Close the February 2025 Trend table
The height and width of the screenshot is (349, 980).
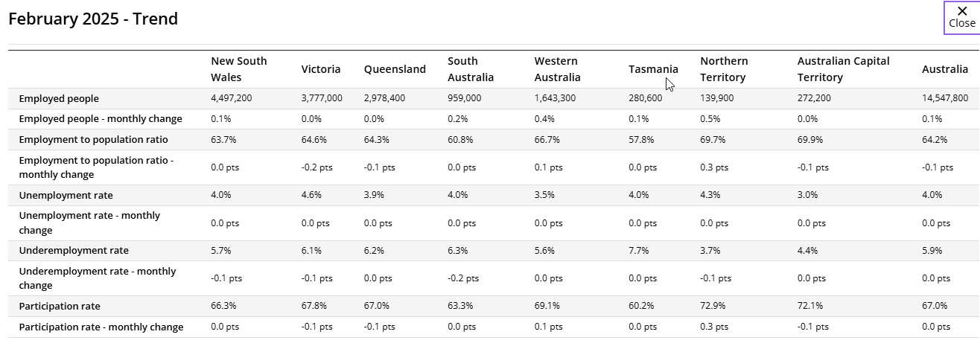point(961,17)
